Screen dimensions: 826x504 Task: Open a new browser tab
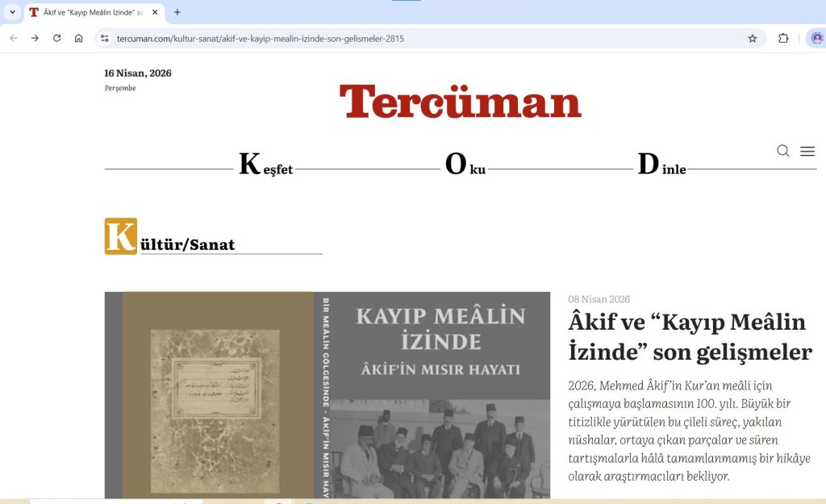[177, 12]
